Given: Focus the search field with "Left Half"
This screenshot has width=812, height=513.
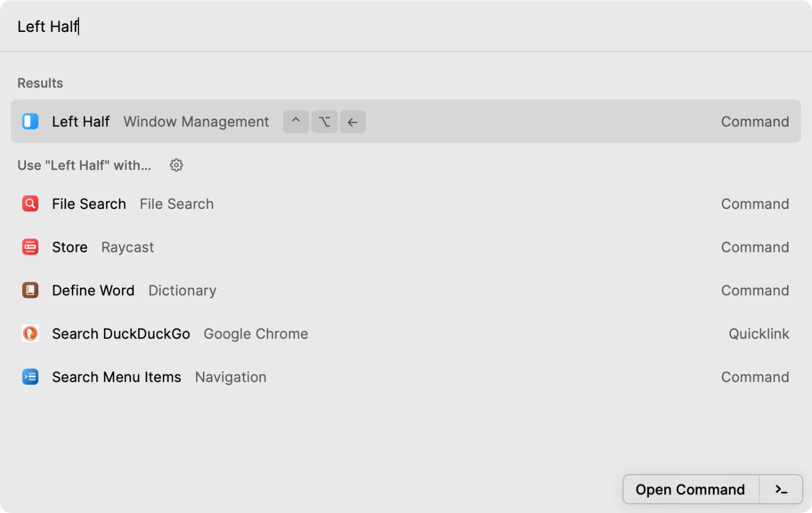Looking at the screenshot, I should [406, 27].
